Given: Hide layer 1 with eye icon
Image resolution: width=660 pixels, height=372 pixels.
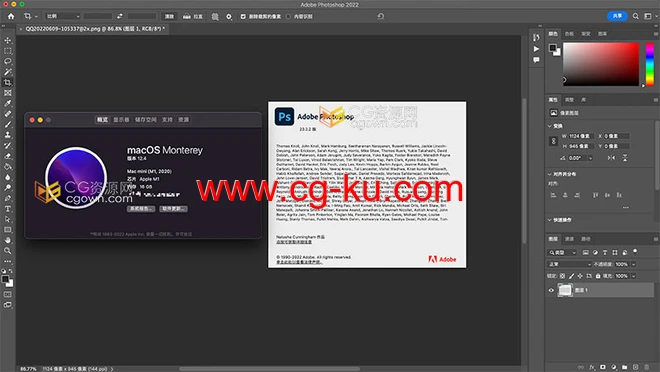Looking at the screenshot, I should pyautogui.click(x=551, y=290).
